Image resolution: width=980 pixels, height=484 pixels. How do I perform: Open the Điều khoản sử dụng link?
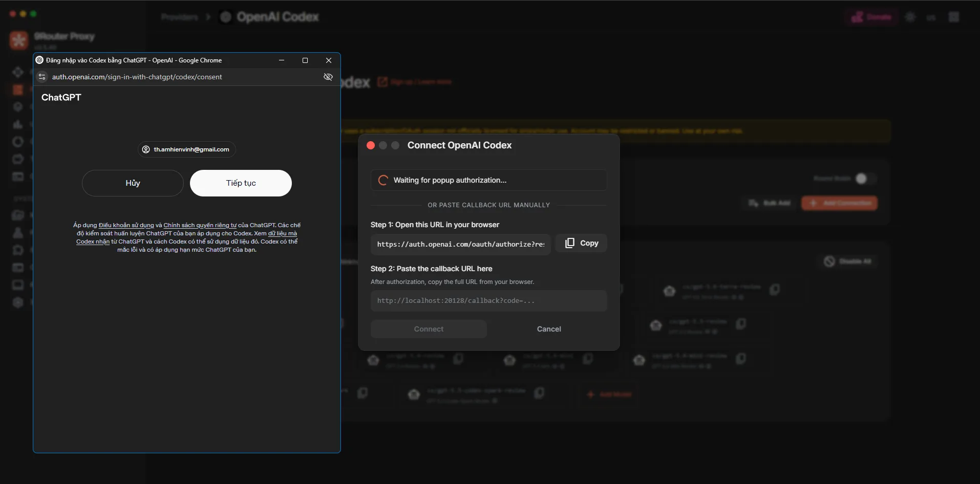pos(126,225)
